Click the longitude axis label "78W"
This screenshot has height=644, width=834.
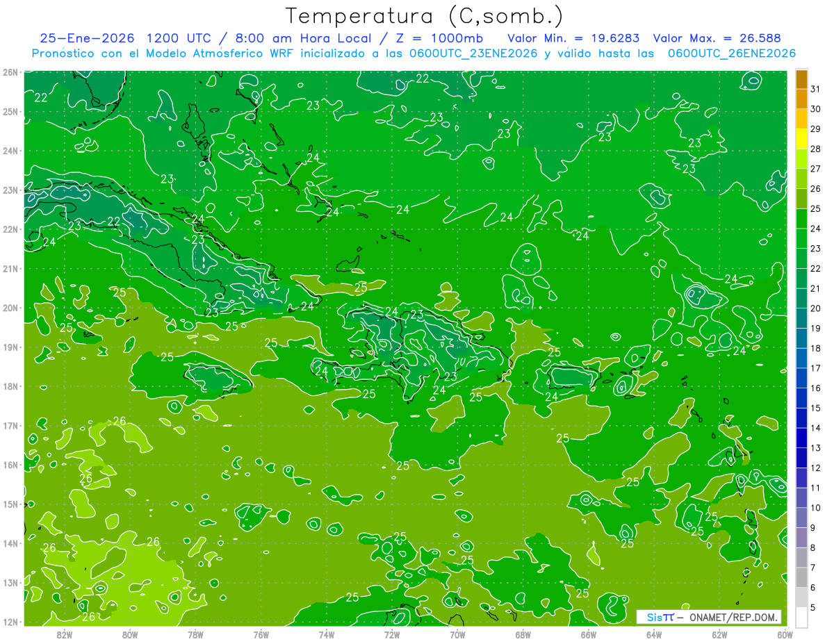pos(195,634)
